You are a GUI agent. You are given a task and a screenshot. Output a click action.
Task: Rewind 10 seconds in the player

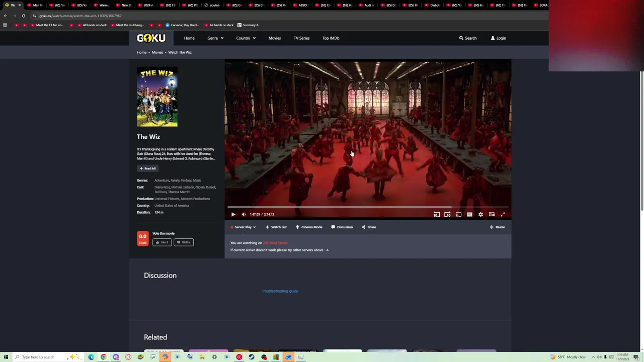[437, 215]
